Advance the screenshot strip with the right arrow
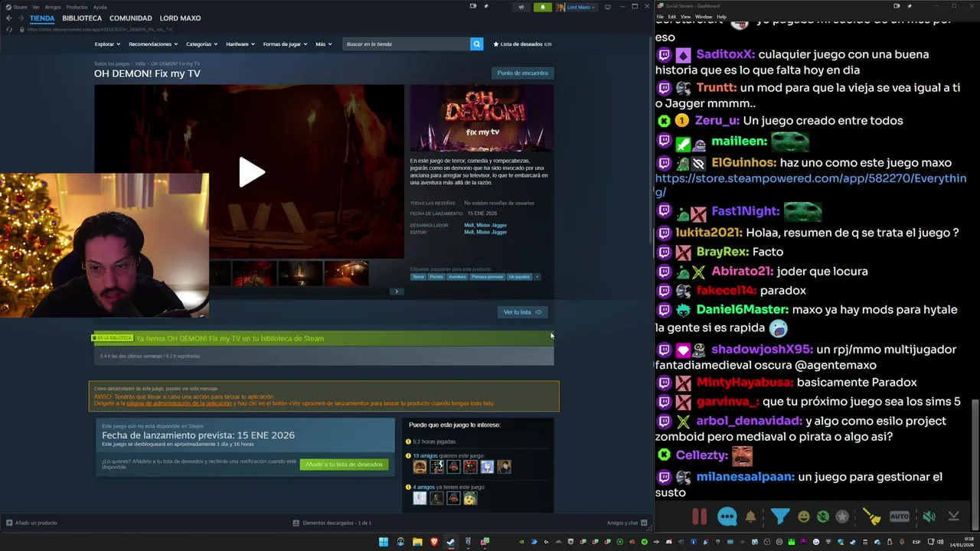Image resolution: width=980 pixels, height=551 pixels. click(x=396, y=292)
